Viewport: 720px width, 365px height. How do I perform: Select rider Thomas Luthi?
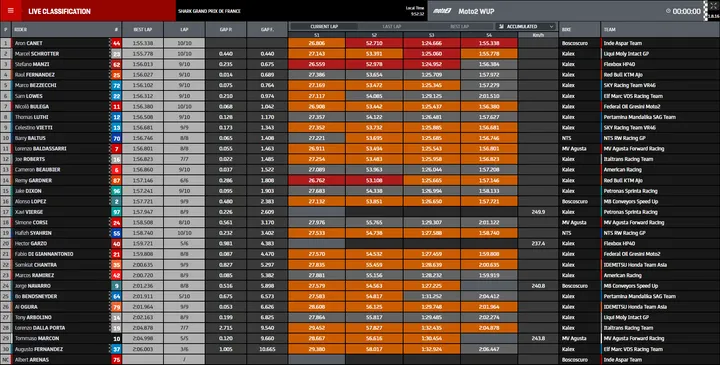click(31, 117)
